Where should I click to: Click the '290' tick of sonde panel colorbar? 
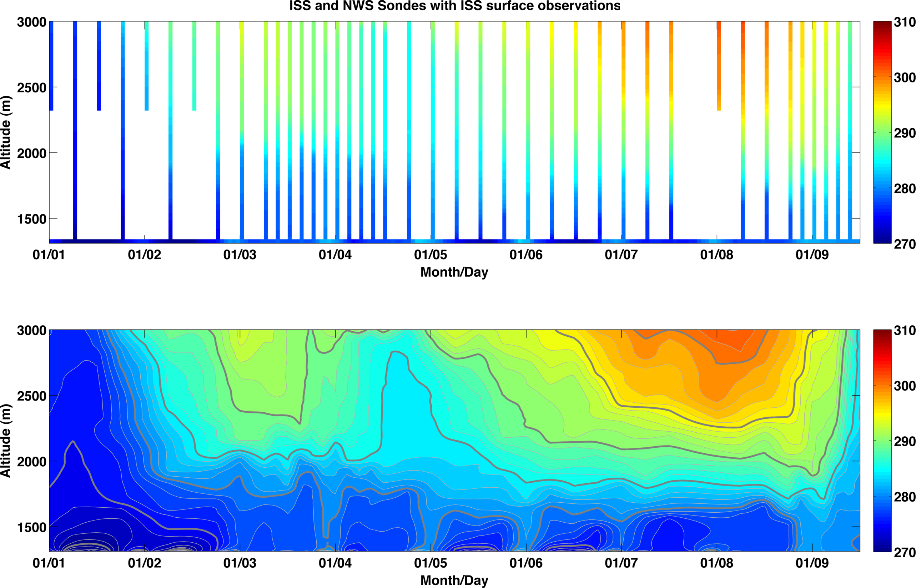[905, 133]
